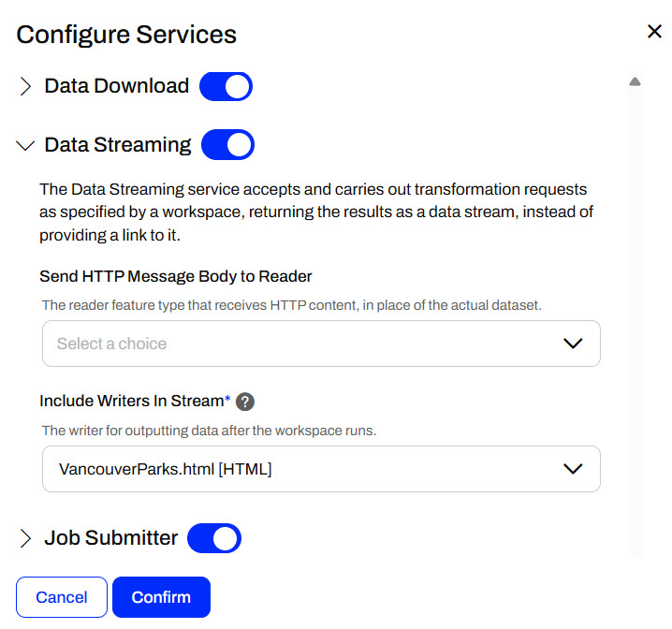
Task: Confirm the service configuration
Action: coord(161,597)
